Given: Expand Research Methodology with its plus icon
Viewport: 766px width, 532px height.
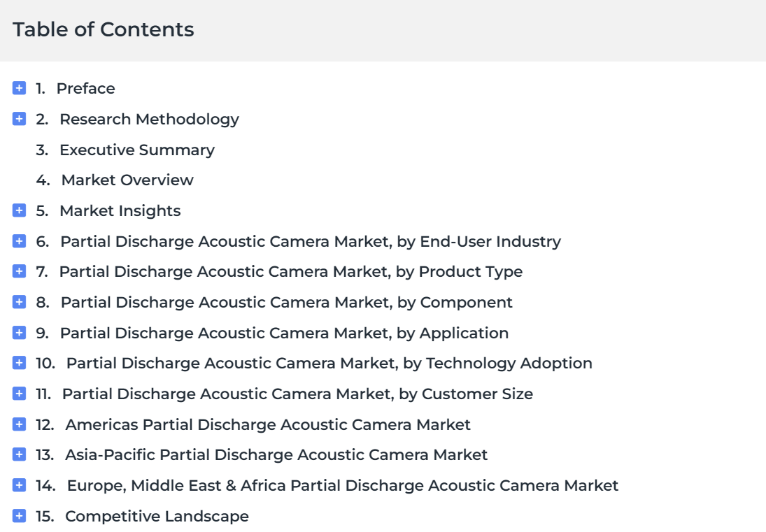Looking at the screenshot, I should (x=19, y=119).
